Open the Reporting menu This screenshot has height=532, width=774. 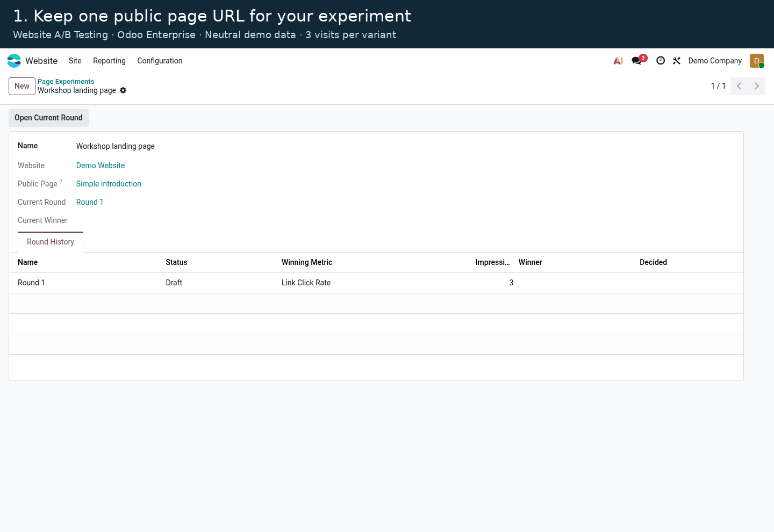pyautogui.click(x=109, y=61)
